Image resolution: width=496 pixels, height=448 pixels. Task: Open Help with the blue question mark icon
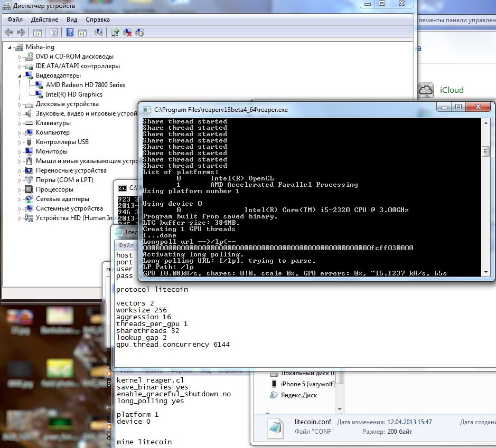[x=70, y=32]
